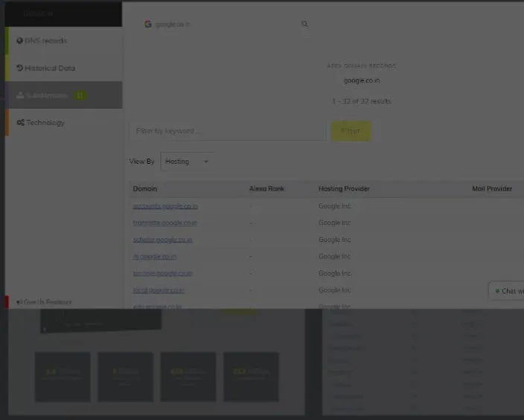This screenshot has width=524, height=420.
Task: Click the Alexa Rank column header
Action: [266, 188]
